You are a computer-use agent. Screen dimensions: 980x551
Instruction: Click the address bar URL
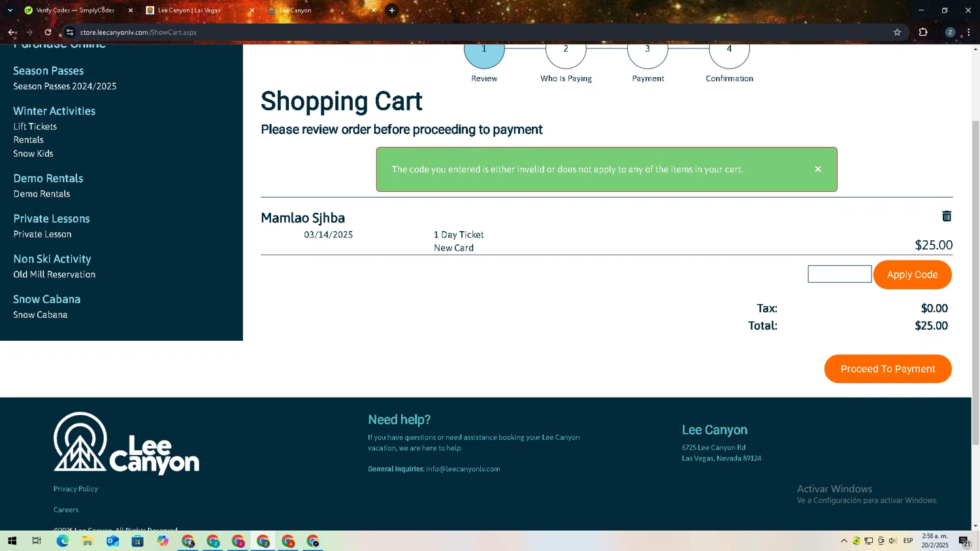(139, 32)
